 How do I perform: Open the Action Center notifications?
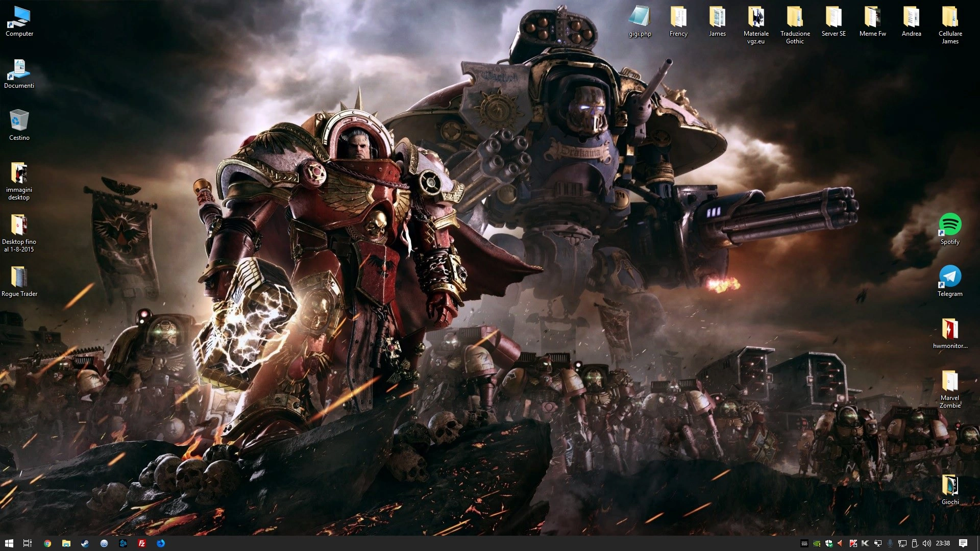pos(963,543)
